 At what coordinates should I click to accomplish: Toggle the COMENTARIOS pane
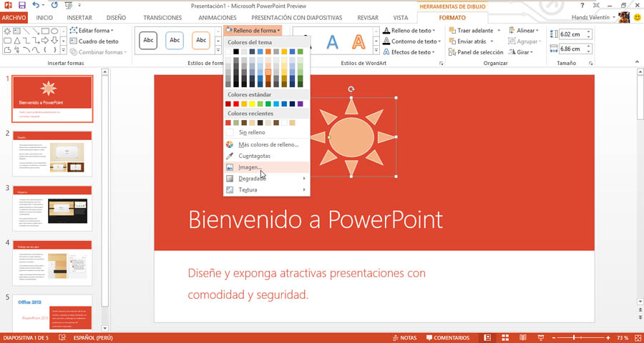(x=447, y=337)
